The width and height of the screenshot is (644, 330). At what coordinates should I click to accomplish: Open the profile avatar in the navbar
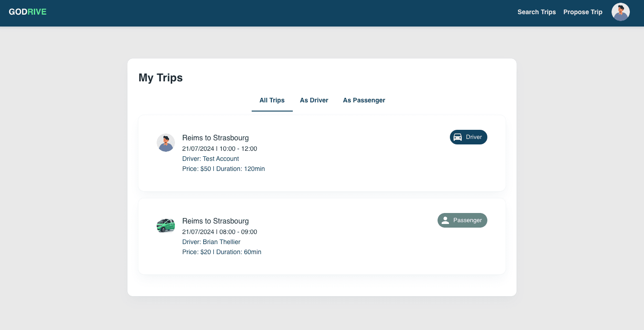pyautogui.click(x=620, y=12)
